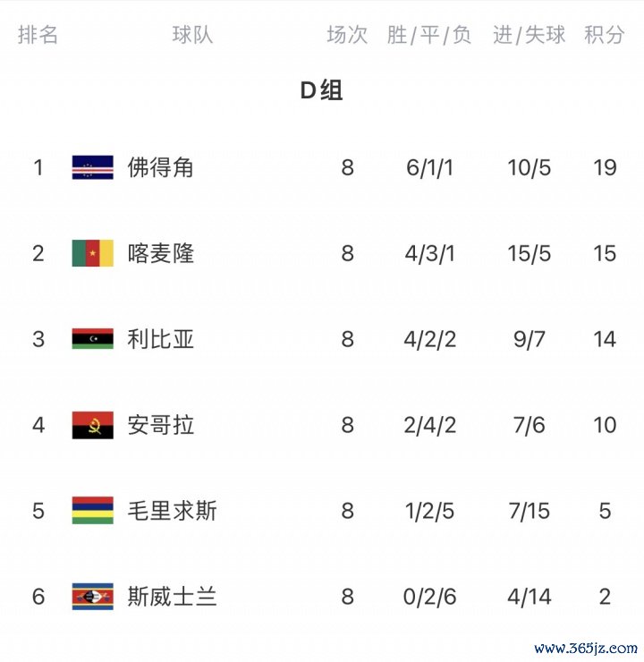Click the Eswatini flag icon
This screenshot has width=644, height=662.
point(92,597)
